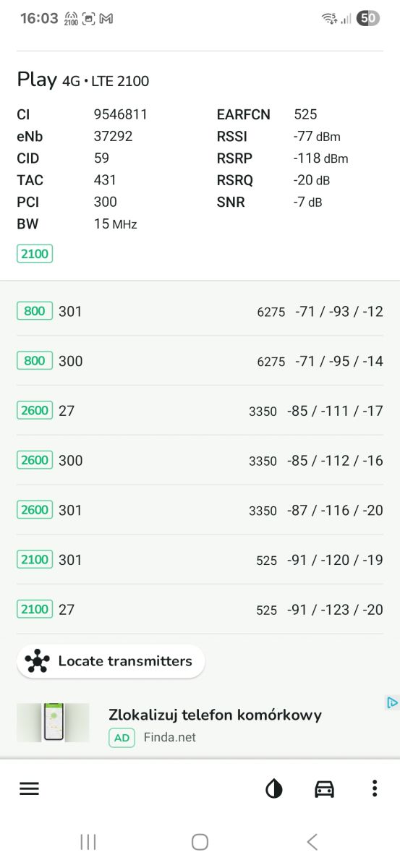400x868 pixels.
Task: Tap the Android home button
Action: [x=200, y=842]
